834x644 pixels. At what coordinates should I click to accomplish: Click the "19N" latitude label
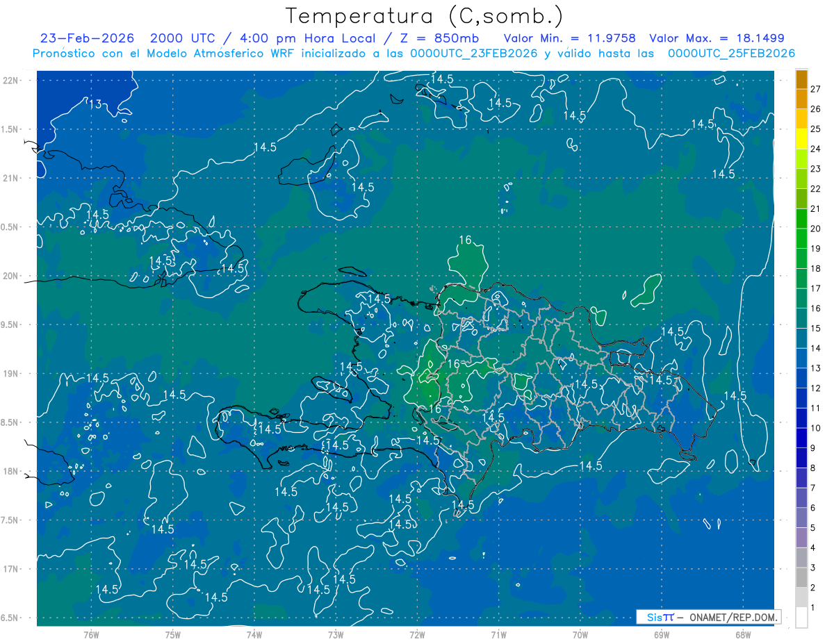[x=10, y=373]
